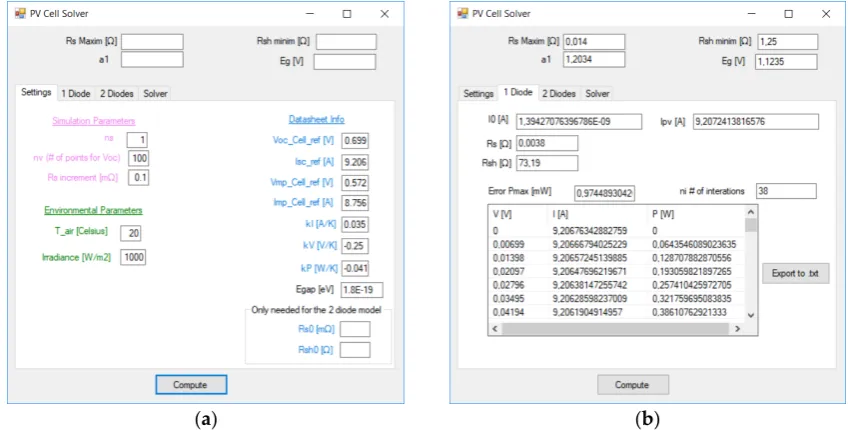Viewport: 849px width, 430px height.
Task: Click the Imp_Cell_ref field
Action: (x=355, y=203)
